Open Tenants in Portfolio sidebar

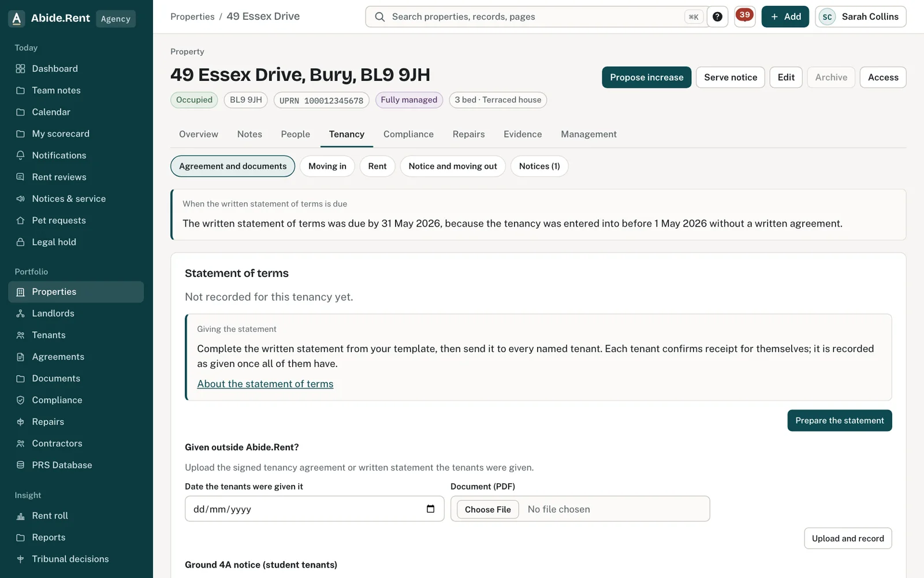tap(76, 335)
